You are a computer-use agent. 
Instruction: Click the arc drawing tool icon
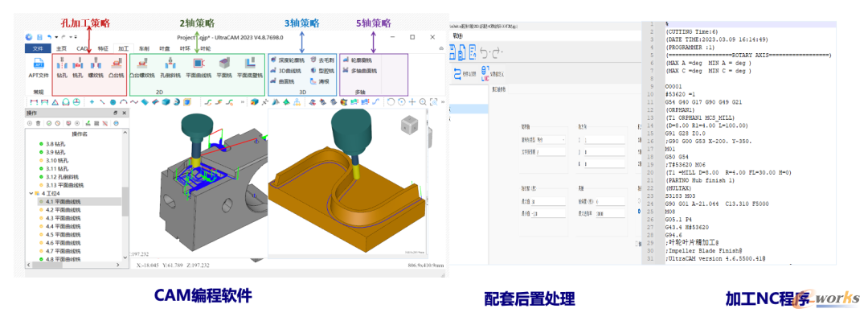pyautogui.click(x=123, y=102)
